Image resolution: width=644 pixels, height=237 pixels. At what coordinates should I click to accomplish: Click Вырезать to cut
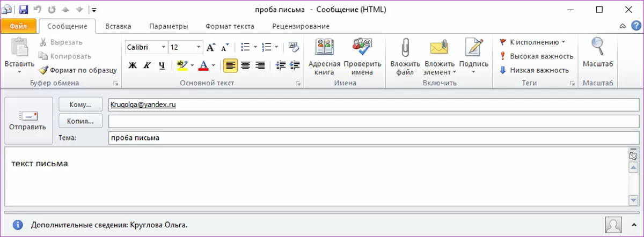tap(60, 42)
